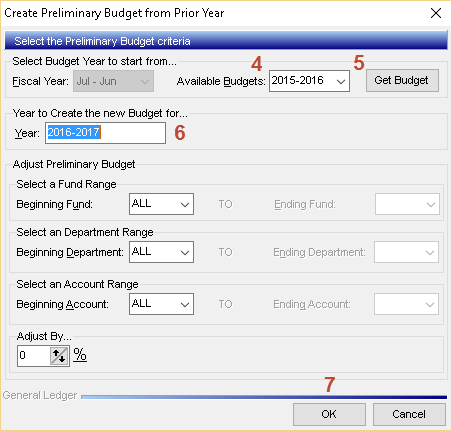Click the Year text field

(105, 133)
